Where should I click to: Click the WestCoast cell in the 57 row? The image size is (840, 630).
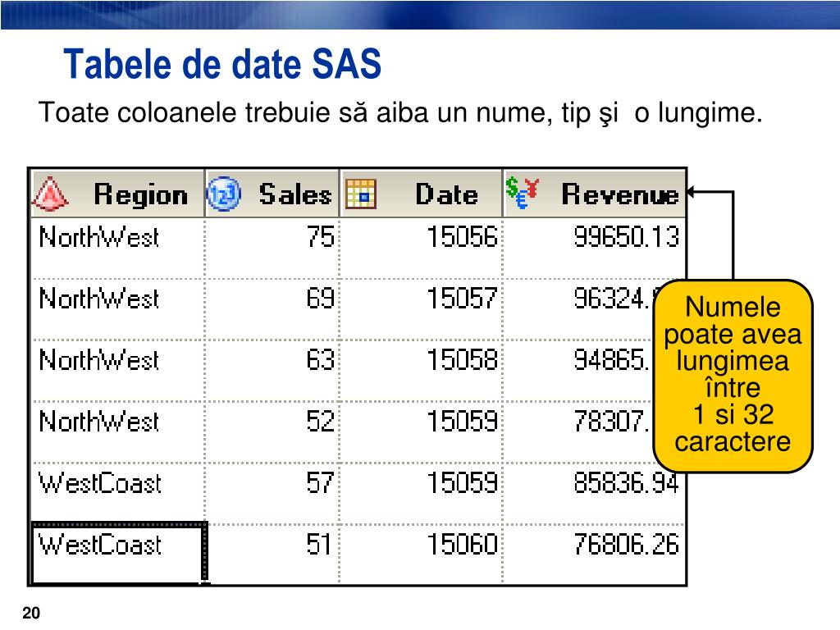[x=118, y=494]
